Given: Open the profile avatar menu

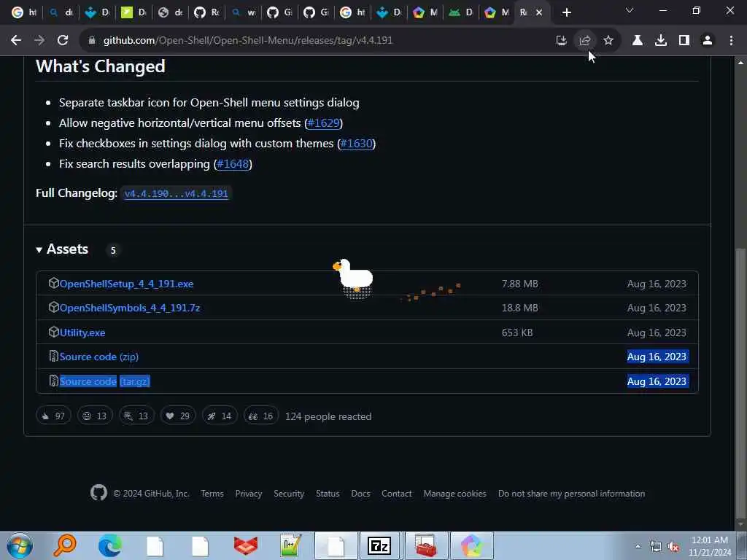Looking at the screenshot, I should click(x=708, y=41).
